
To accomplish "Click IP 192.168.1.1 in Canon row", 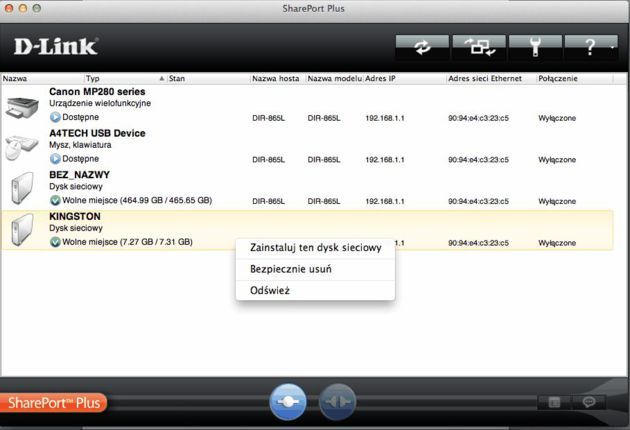I will pyautogui.click(x=385, y=118).
